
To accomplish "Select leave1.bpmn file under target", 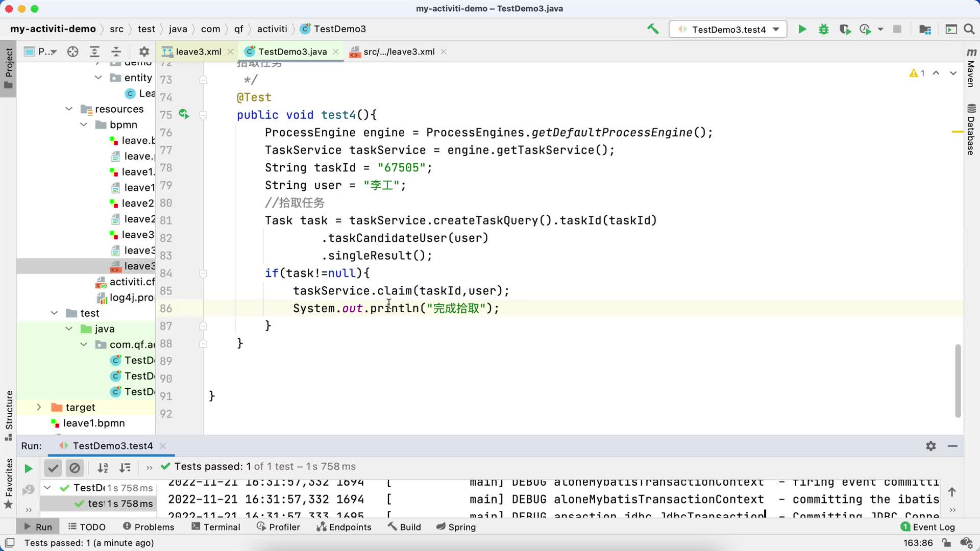I will [88, 423].
